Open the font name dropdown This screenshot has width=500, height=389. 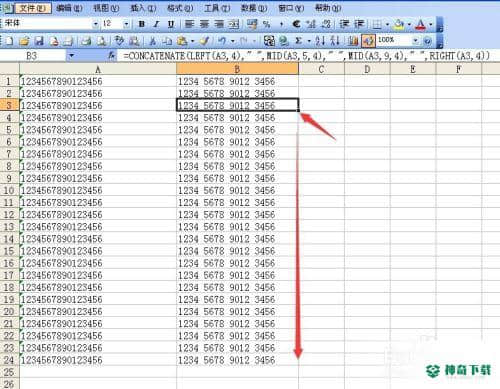[x=96, y=24]
